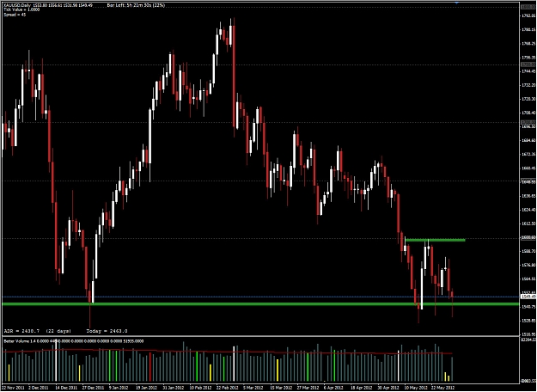Click the 'Spread = 45' label
Viewport: 537px width, 392px height.
[15, 15]
